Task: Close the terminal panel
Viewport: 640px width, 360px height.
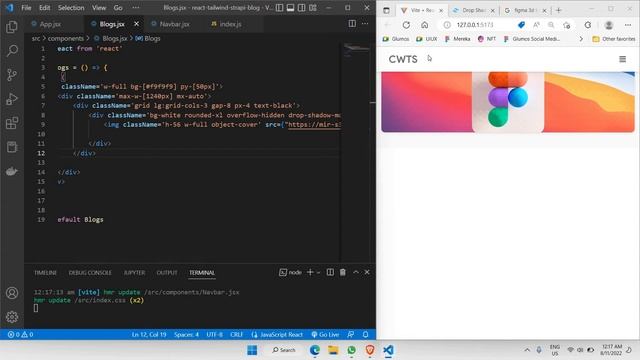Action: (x=367, y=272)
